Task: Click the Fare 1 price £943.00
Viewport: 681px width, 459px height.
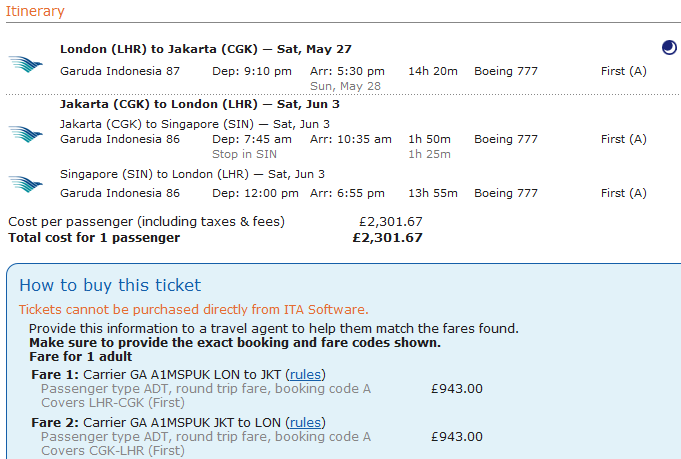Action: [456, 388]
